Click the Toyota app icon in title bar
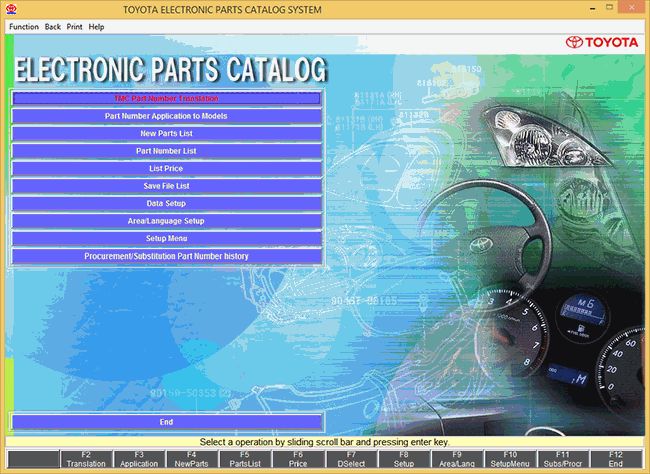Screen dimensions: 650x474 pyautogui.click(x=11, y=9)
